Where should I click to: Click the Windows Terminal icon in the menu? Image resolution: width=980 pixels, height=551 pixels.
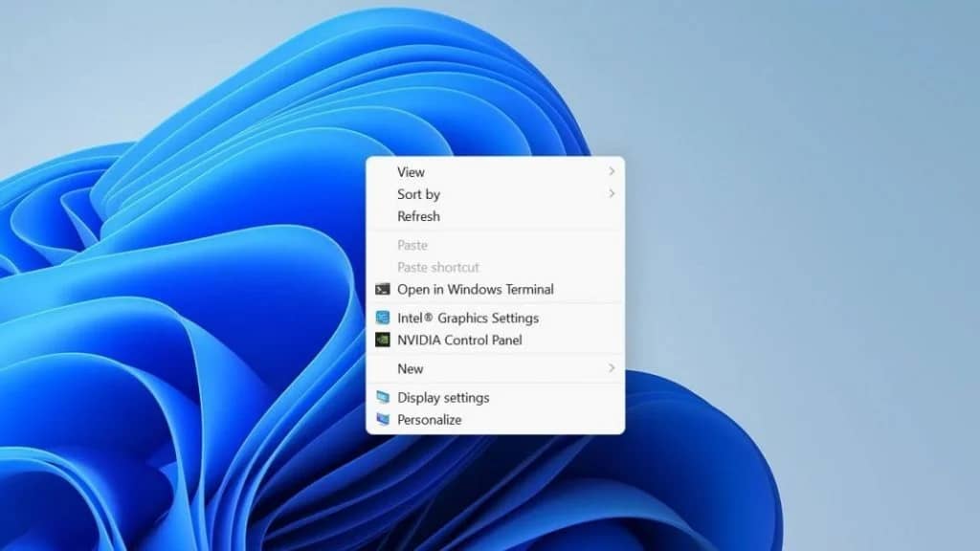(x=383, y=289)
